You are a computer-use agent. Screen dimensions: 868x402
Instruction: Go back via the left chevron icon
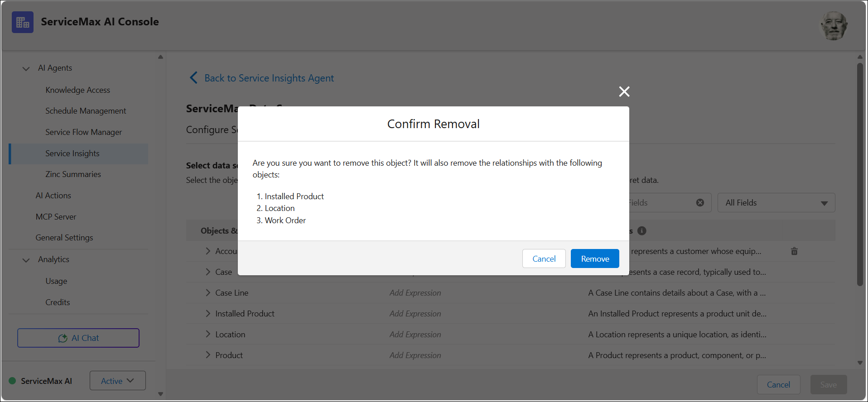coord(193,78)
